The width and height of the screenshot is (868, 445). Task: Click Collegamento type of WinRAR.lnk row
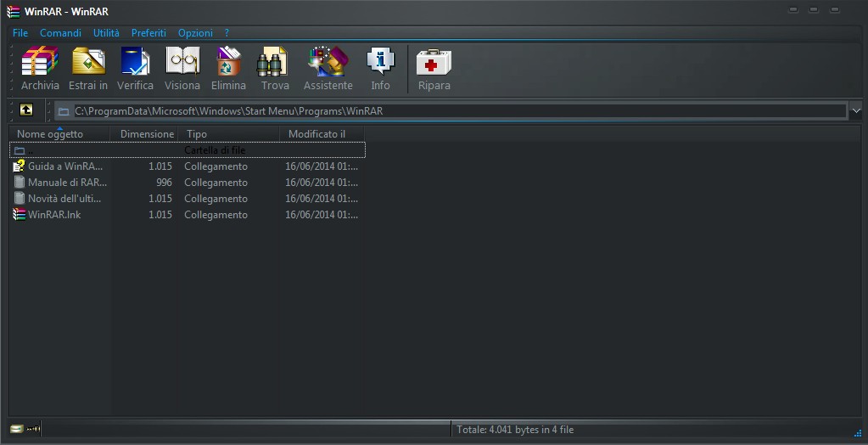216,215
